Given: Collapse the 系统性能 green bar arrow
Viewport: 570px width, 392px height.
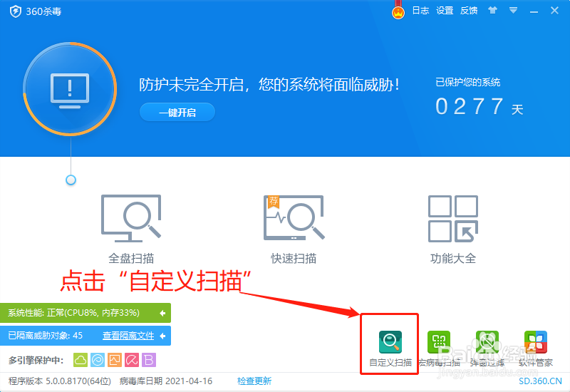Looking at the screenshot, I should [162, 313].
